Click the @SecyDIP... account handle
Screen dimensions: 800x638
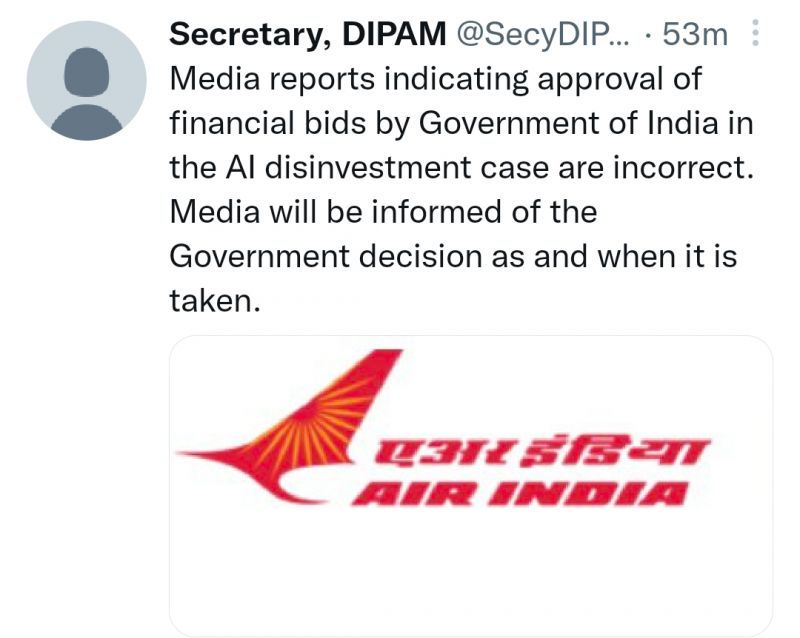pos(543,35)
